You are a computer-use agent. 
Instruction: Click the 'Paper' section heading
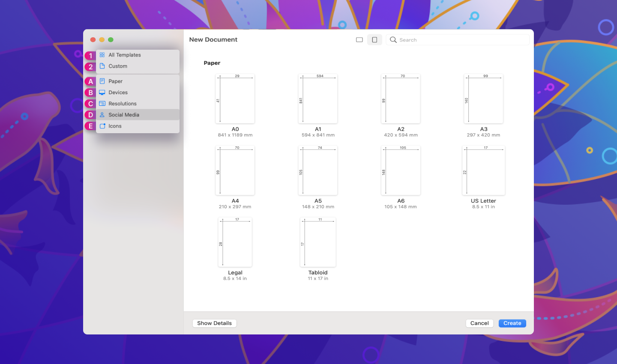click(x=212, y=63)
